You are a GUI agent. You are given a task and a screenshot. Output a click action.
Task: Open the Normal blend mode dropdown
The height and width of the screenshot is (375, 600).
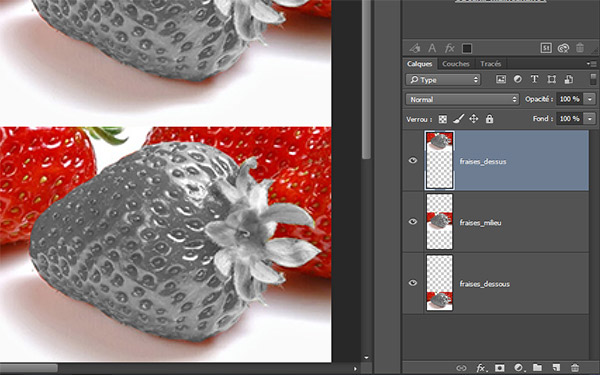(x=462, y=99)
